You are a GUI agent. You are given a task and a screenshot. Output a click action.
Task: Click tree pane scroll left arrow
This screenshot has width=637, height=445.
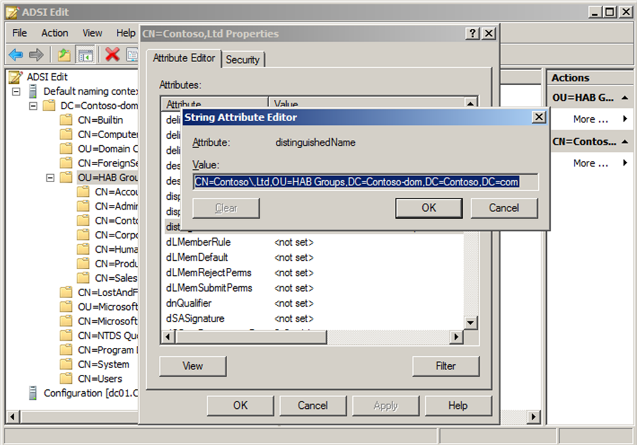click(x=12, y=417)
